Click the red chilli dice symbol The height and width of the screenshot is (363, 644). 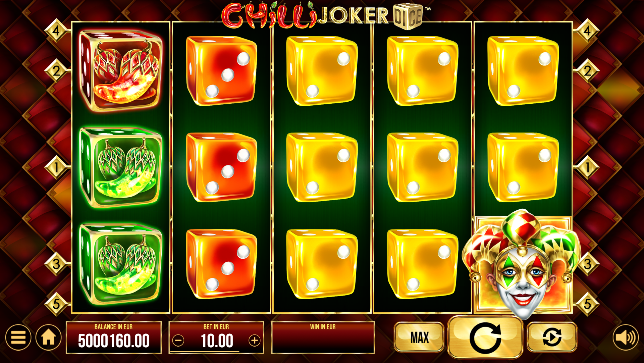(121, 71)
